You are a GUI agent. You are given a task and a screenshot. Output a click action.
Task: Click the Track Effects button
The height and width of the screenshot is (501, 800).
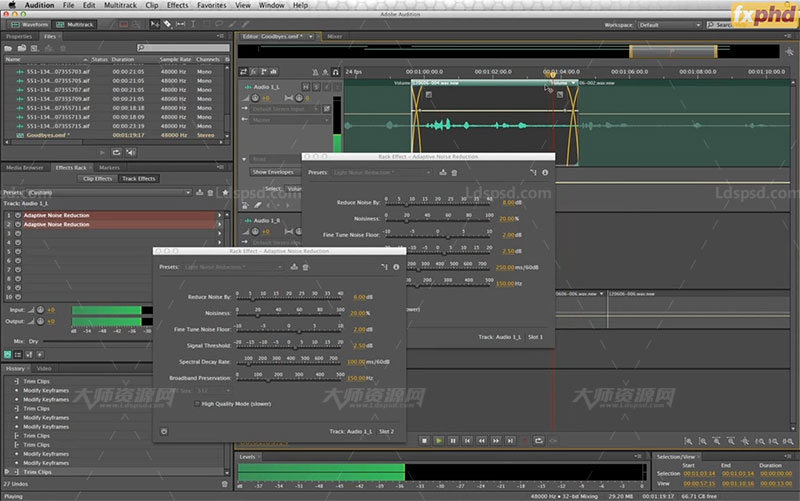click(x=139, y=179)
